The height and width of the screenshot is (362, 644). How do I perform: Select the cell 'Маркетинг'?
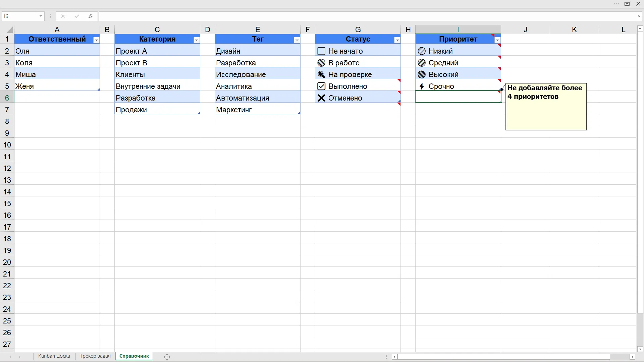click(x=257, y=110)
